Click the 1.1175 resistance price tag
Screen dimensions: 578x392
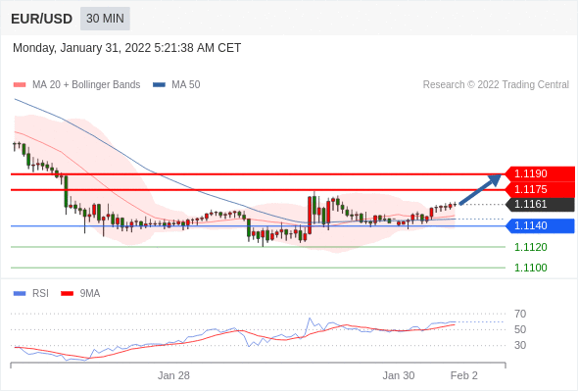[539, 189]
